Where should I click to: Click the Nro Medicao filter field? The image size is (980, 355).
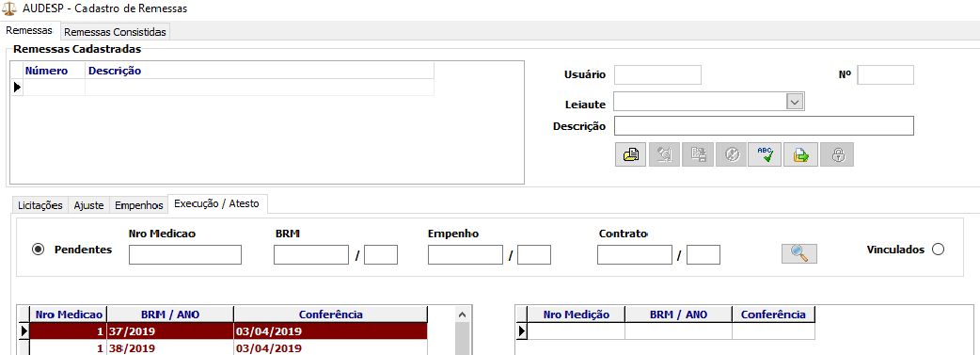(x=185, y=255)
